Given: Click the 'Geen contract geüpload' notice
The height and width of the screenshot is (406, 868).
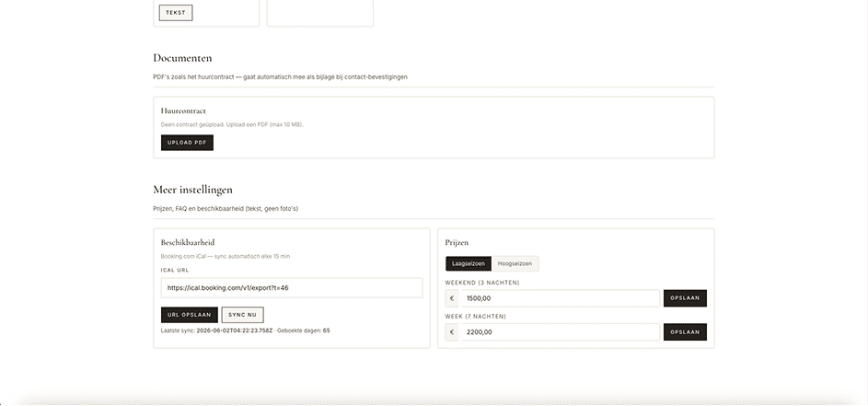Looking at the screenshot, I should tap(232, 124).
